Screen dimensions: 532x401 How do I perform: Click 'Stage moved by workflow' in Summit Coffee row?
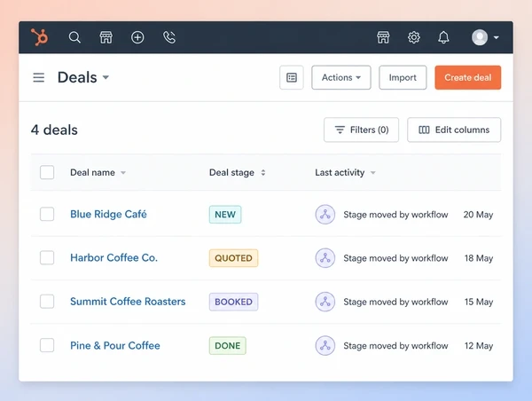[395, 302]
